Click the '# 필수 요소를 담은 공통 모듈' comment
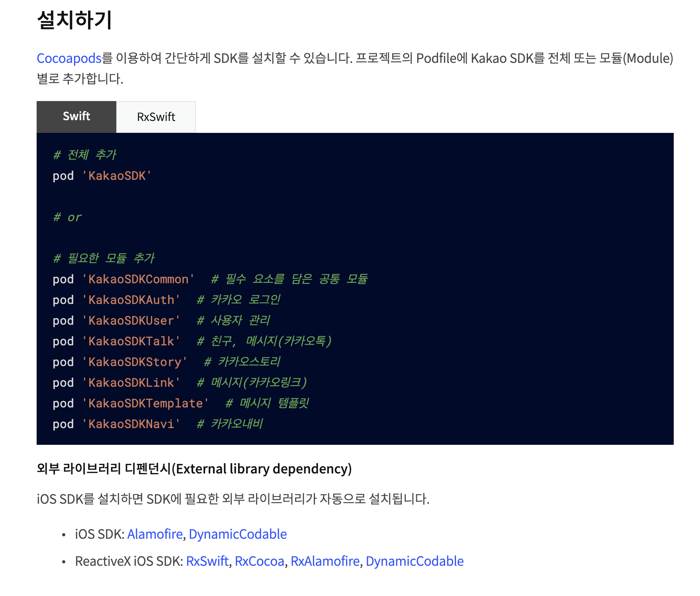 point(289,279)
